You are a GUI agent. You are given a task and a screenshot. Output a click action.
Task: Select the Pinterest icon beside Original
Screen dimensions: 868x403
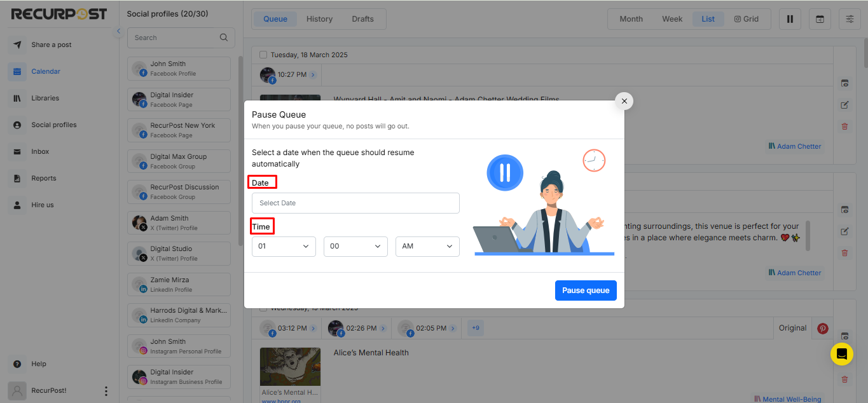click(x=823, y=329)
